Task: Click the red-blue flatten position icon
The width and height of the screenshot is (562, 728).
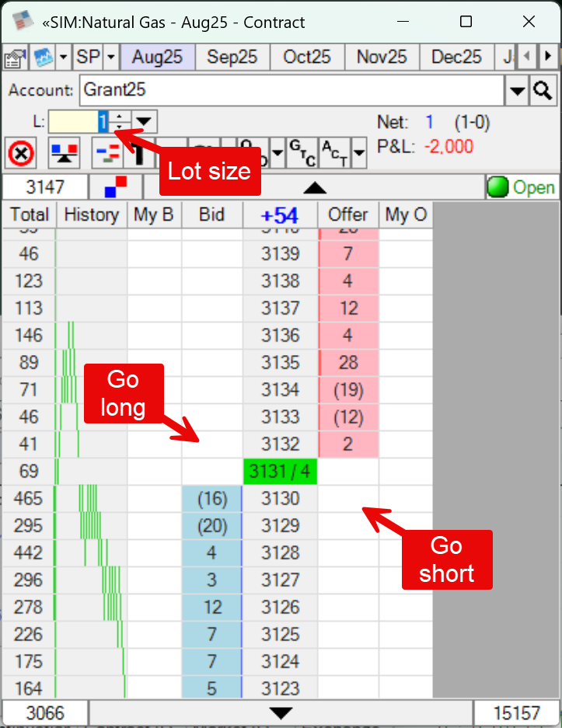Action: point(63,153)
